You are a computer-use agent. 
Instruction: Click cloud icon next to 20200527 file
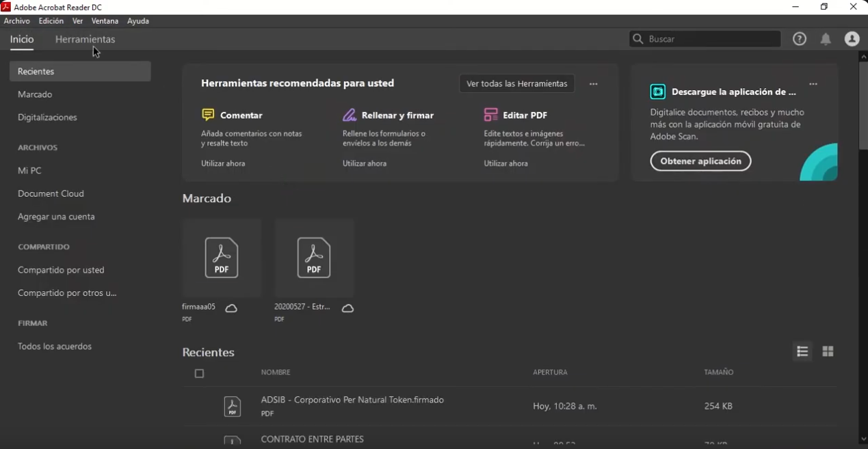[347, 308]
